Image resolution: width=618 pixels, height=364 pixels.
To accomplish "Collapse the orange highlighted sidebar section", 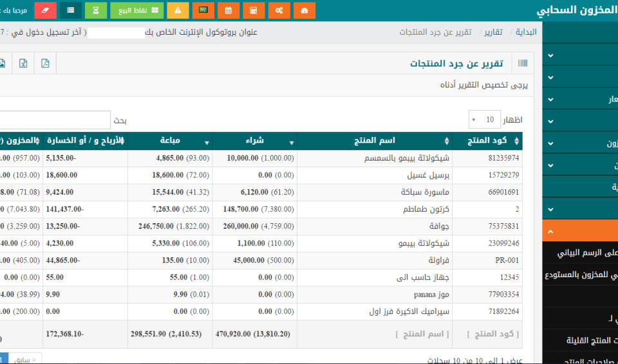I will [550, 232].
